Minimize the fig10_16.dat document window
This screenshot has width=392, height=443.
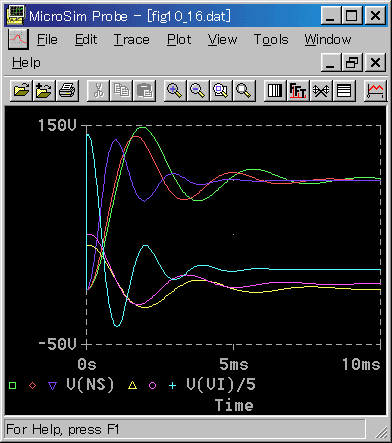pyautogui.click(x=331, y=63)
